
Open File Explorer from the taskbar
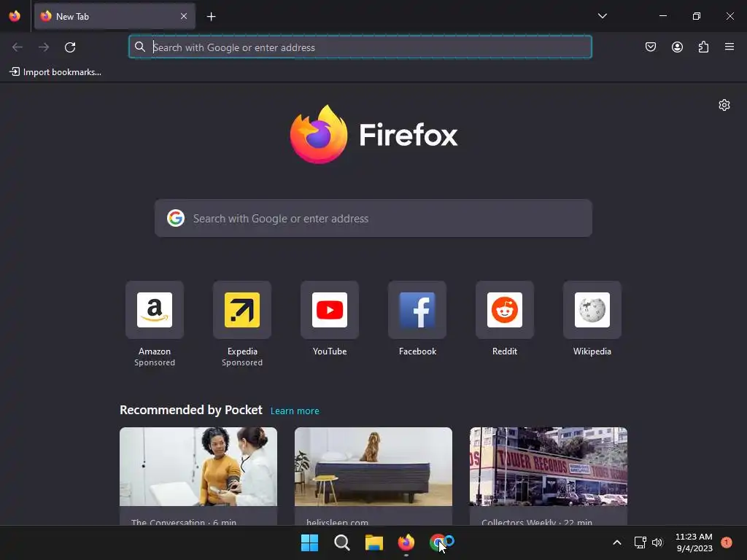374,542
